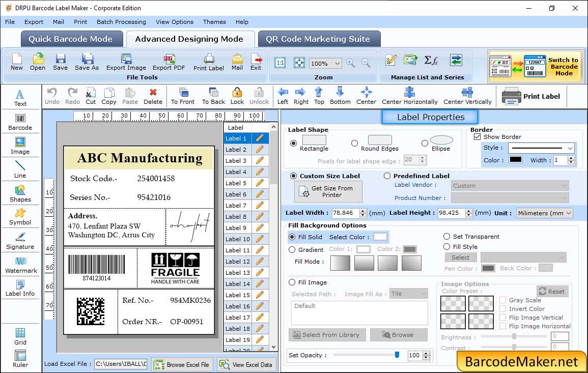Click the Set Opacity slider handle
This screenshot has height=373, width=588.
(397, 355)
